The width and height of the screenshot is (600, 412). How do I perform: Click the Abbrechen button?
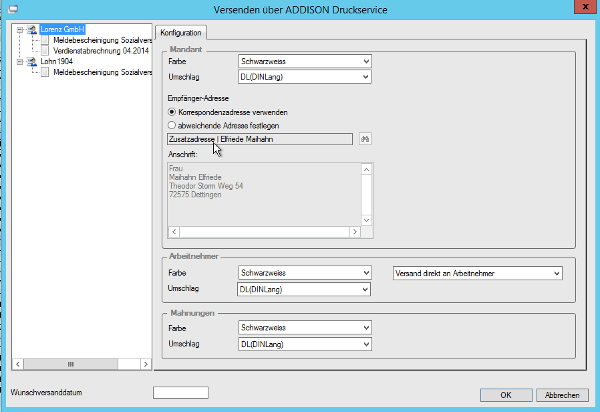coord(562,395)
